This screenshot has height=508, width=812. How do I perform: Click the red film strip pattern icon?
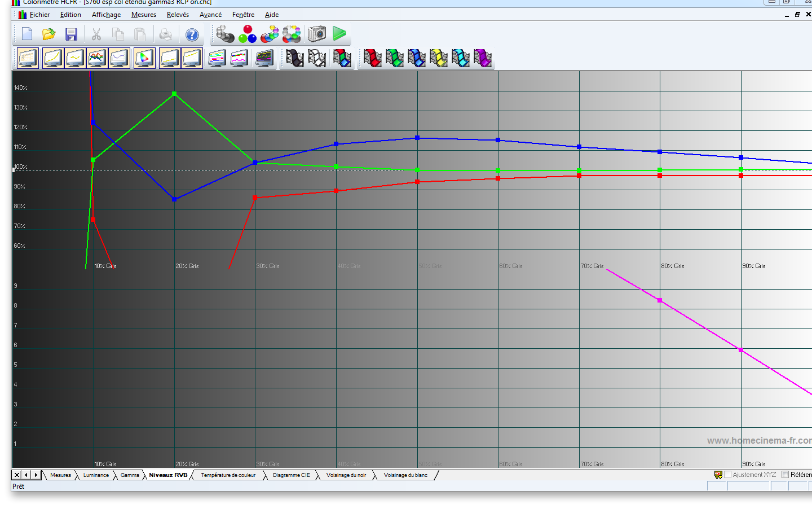coord(372,58)
